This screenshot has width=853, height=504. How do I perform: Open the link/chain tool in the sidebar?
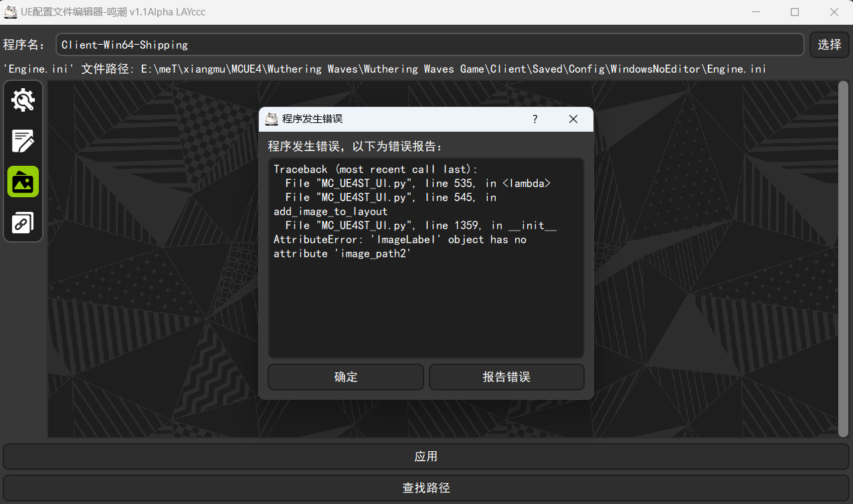click(x=23, y=223)
